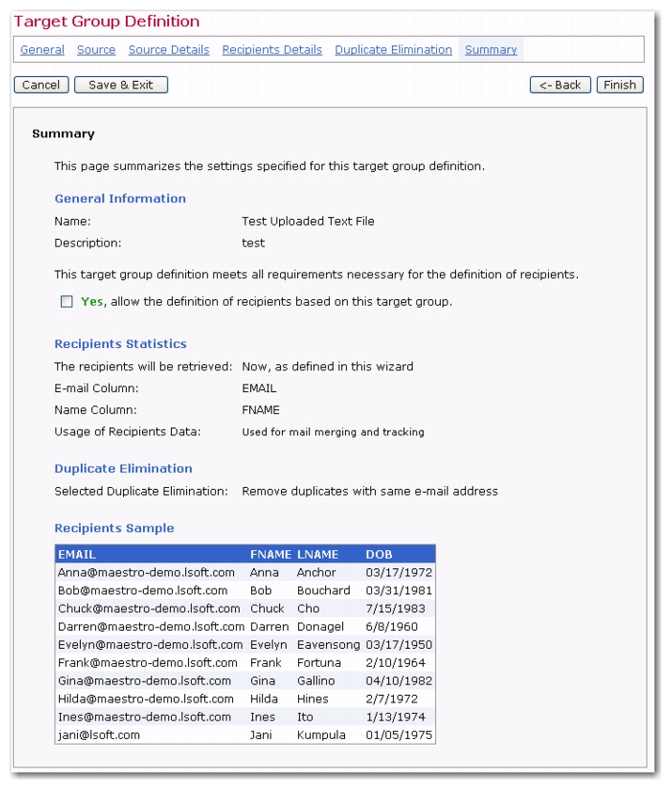Click Save & Exit
The width and height of the screenshot is (672, 789).
[121, 85]
